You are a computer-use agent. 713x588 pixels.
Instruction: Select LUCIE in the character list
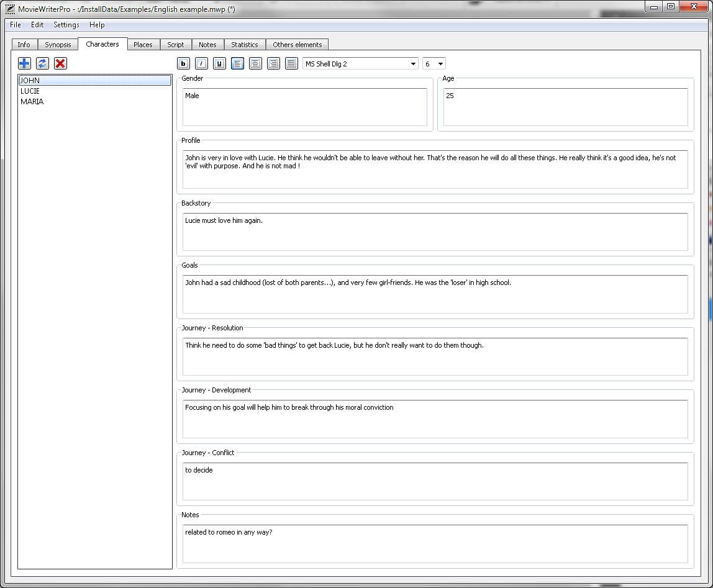click(30, 91)
